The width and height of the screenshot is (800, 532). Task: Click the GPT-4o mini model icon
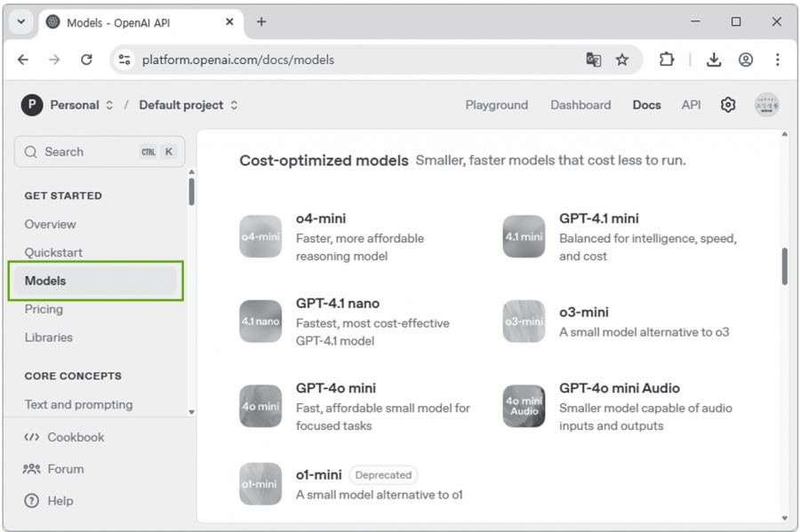260,406
